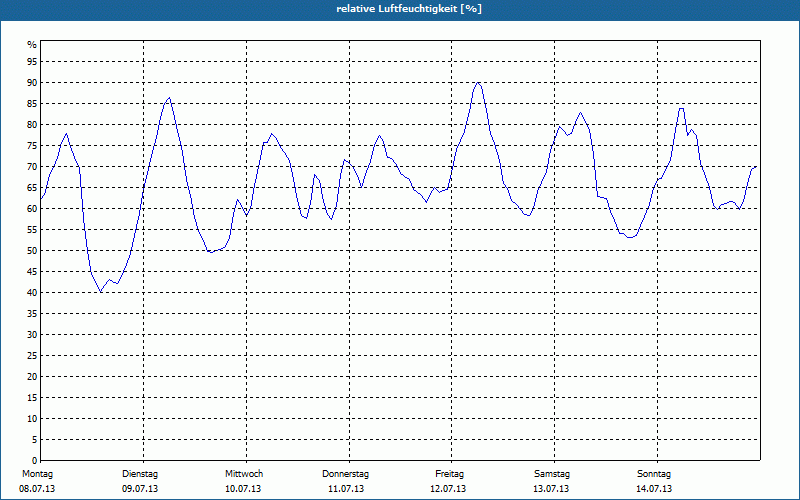Click the date '12.07.13'
This screenshot has height=500, width=800.
click(448, 489)
